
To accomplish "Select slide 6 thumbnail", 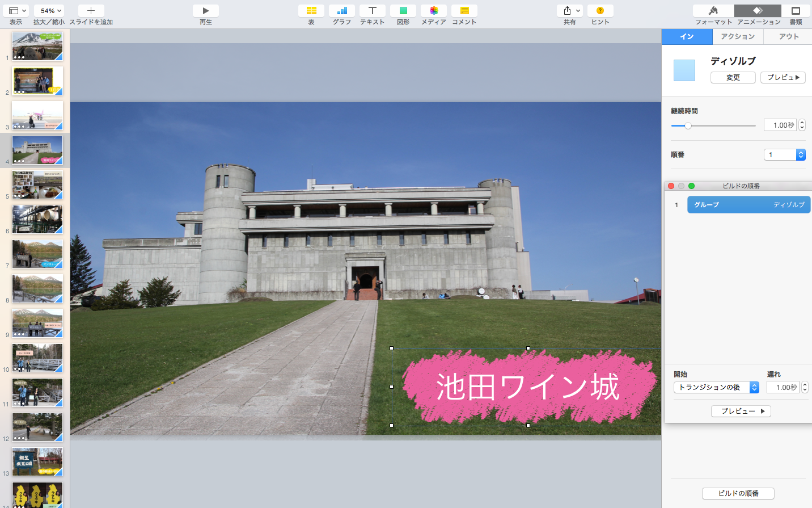I will point(37,220).
